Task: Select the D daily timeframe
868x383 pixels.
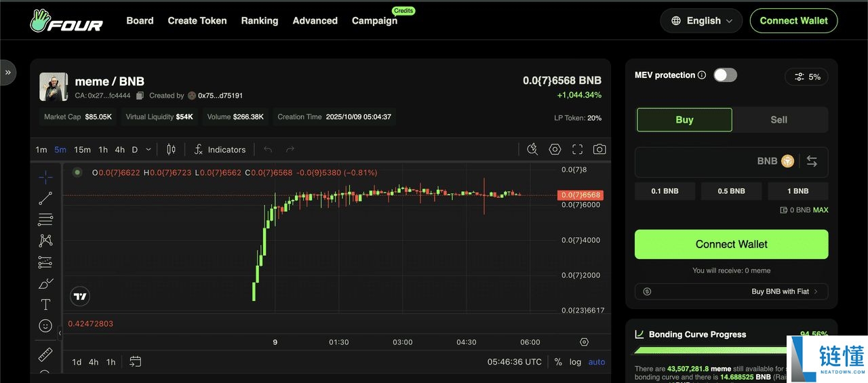Action: pos(135,149)
